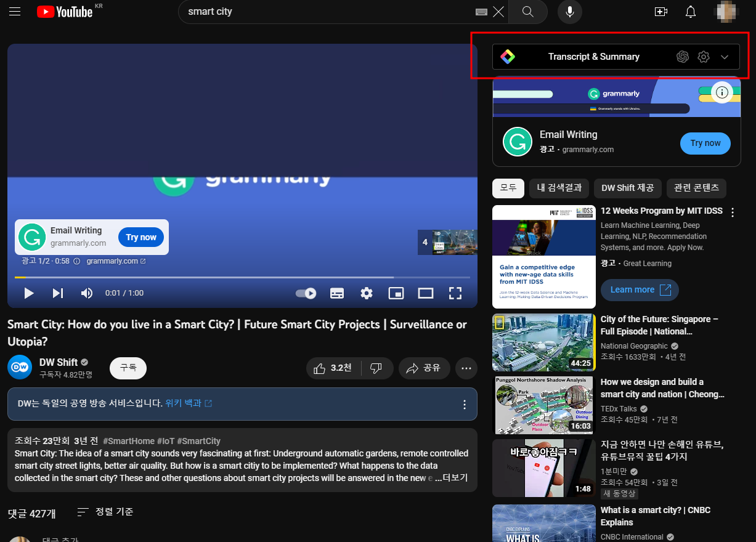Expand description with ...더보기
The height and width of the screenshot is (542, 756).
click(x=451, y=478)
